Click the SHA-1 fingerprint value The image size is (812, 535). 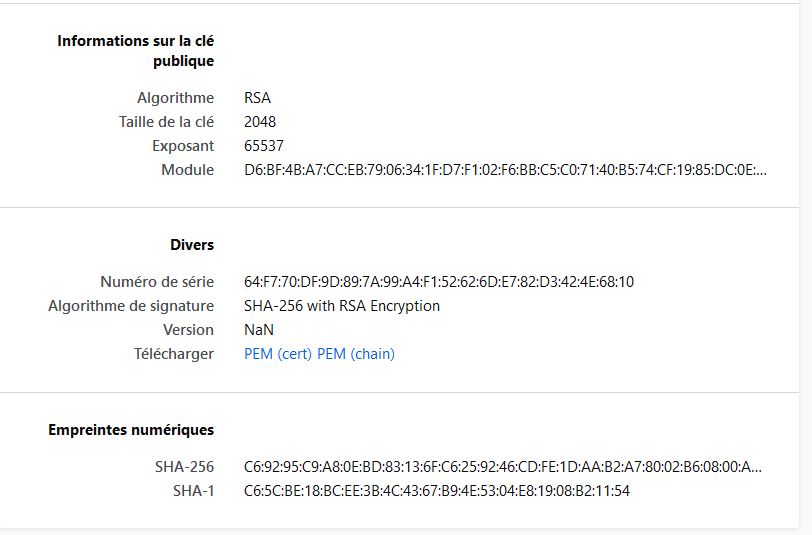[437, 491]
